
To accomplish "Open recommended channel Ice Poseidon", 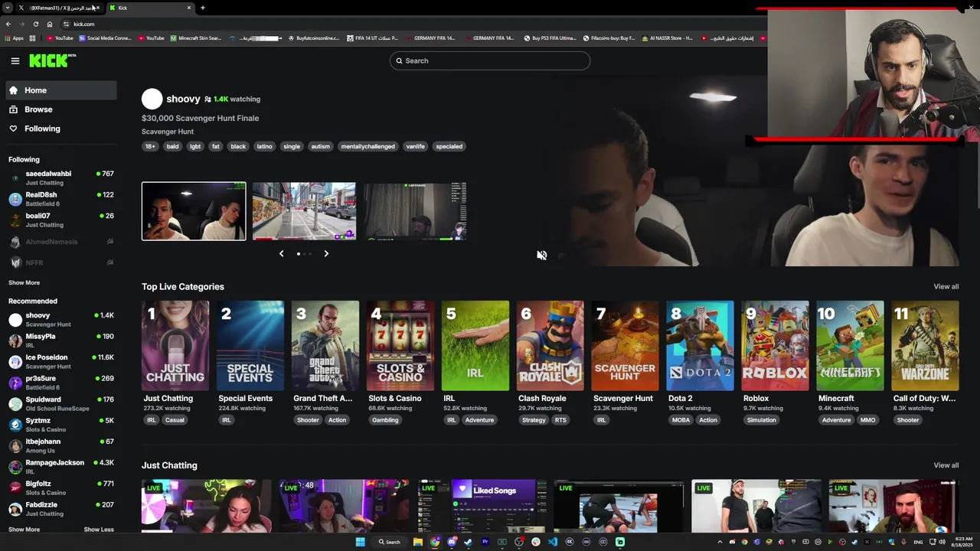I will (61, 361).
